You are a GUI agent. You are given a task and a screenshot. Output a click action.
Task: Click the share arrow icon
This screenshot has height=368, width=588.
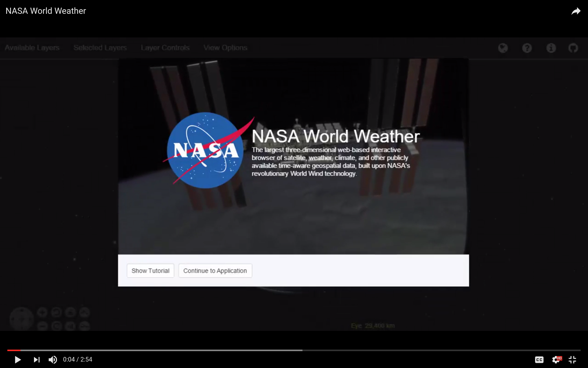pos(576,11)
